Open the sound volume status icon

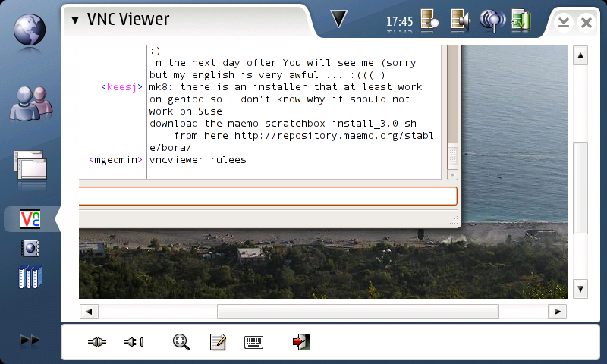(461, 19)
